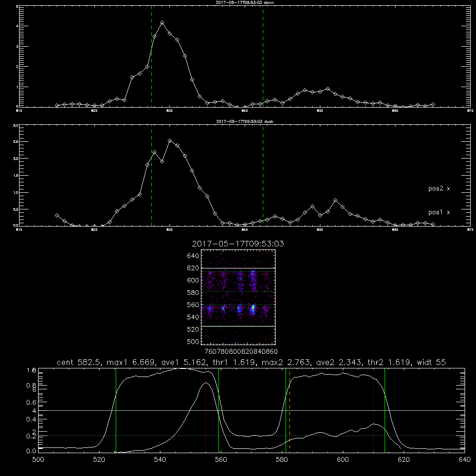Click the heatmap y-axis label 540
476x476 pixels.
pos(193,317)
